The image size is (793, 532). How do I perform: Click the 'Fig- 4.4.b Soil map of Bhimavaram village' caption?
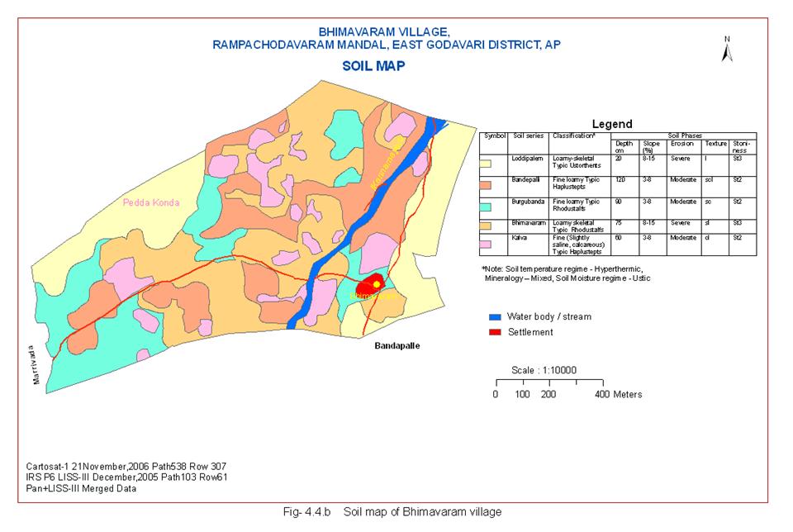pos(392,512)
